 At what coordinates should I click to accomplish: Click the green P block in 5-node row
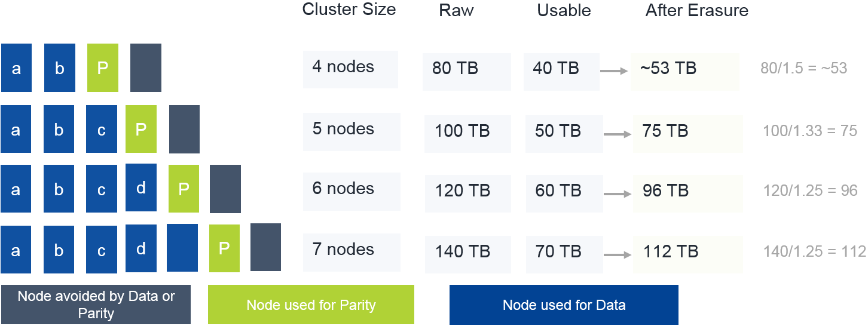[x=141, y=129]
